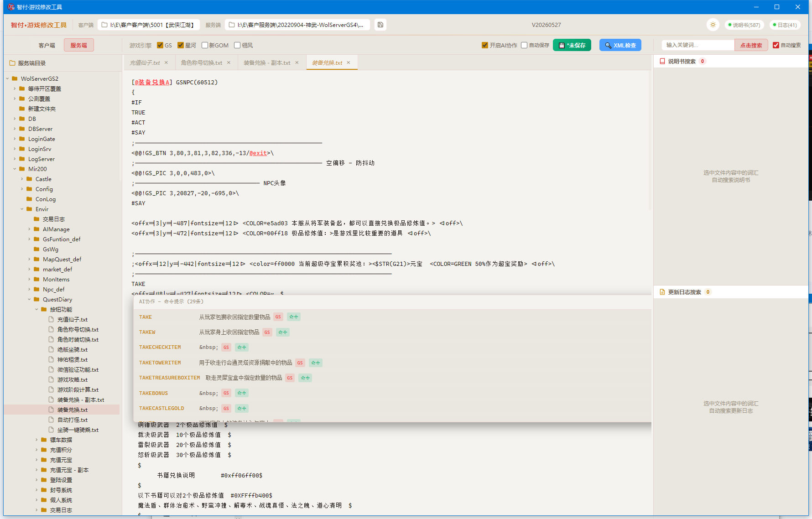The width and height of the screenshot is (812, 519).
Task: Open 微信验证功能.txt in the file tree
Action: point(78,369)
